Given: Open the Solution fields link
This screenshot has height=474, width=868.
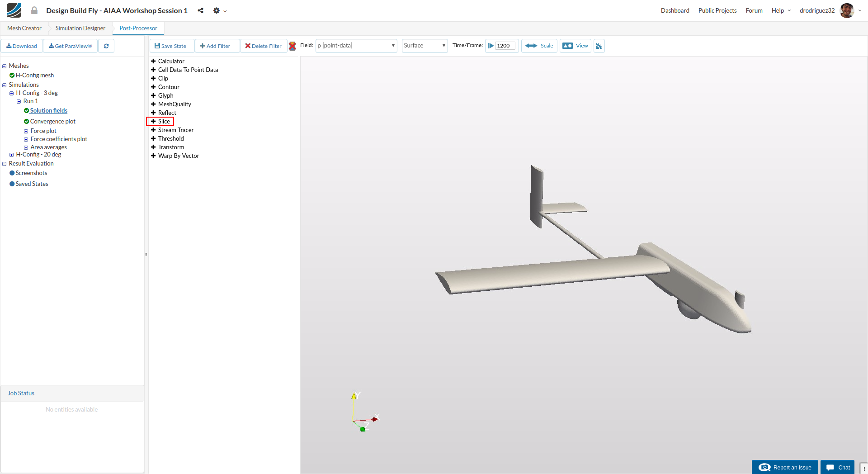Looking at the screenshot, I should click(49, 110).
